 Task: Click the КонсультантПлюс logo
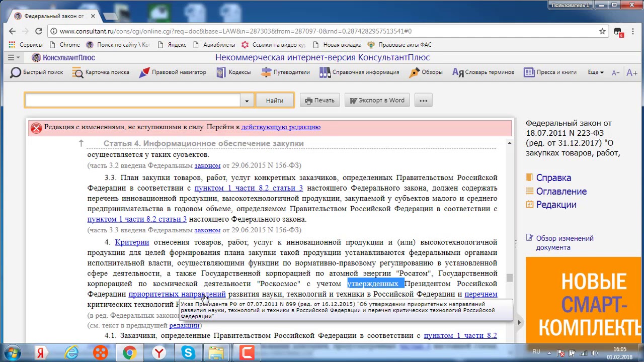pos(63,58)
